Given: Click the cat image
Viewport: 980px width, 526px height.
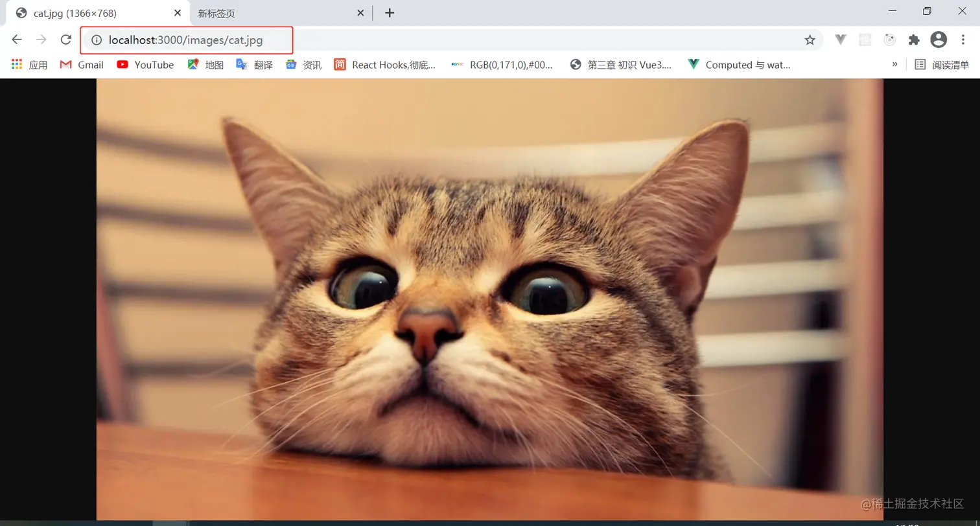Looking at the screenshot, I should (490, 299).
